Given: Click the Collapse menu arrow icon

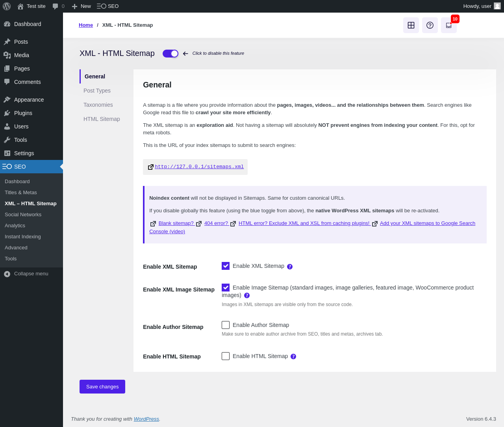Looking at the screenshot, I should [7, 274].
